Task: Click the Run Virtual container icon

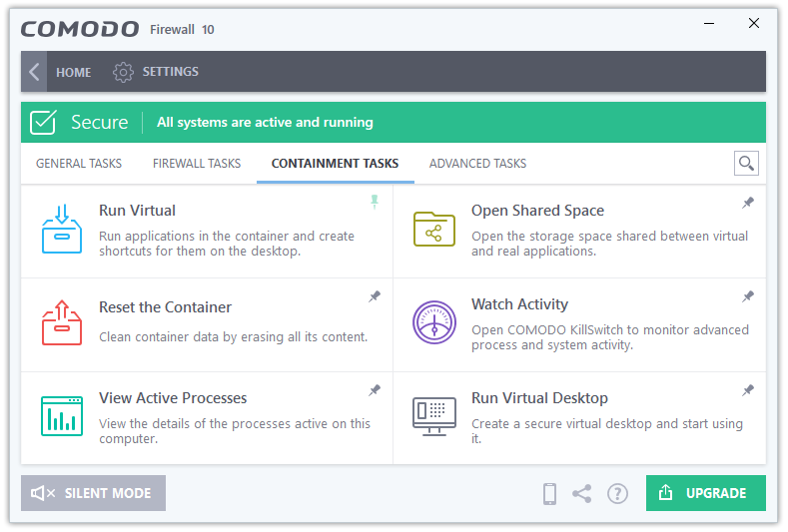Action: pos(61,229)
